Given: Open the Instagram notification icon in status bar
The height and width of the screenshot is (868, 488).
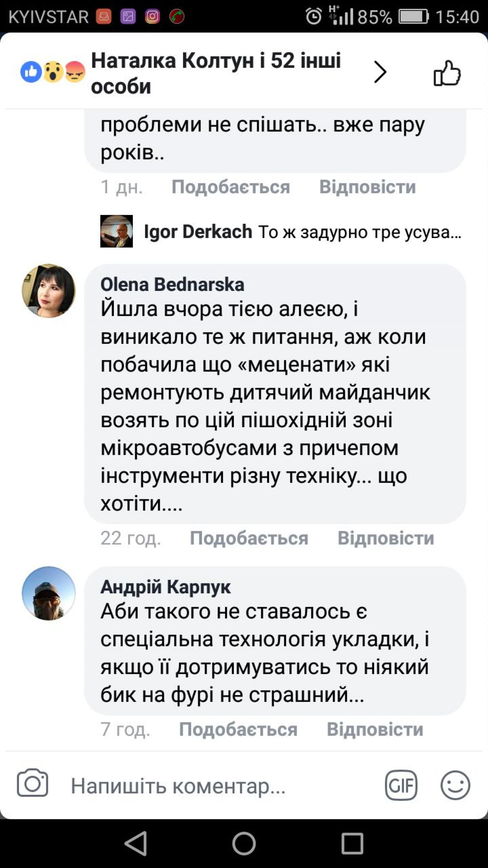Looking at the screenshot, I should [x=152, y=17].
